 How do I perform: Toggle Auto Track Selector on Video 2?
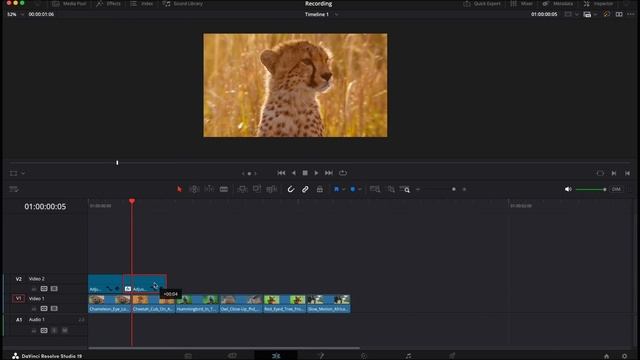tap(44, 289)
